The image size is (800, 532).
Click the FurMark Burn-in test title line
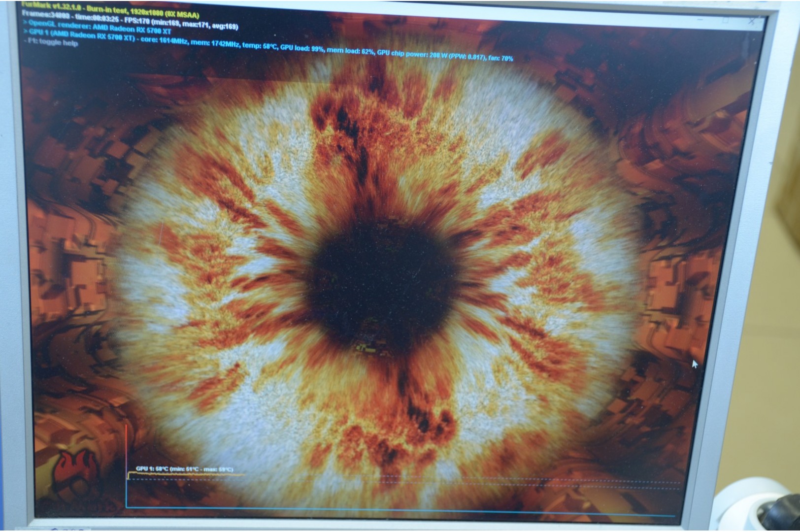point(110,9)
